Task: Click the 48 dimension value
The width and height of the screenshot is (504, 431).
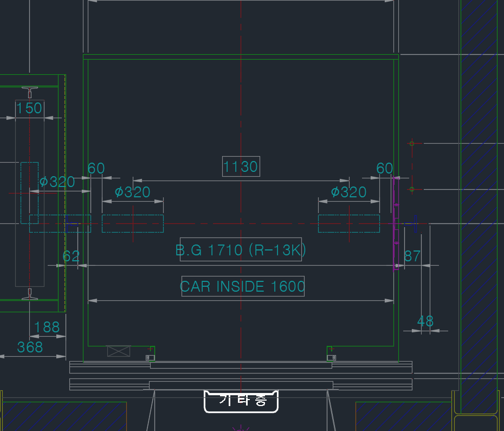Action: click(425, 321)
